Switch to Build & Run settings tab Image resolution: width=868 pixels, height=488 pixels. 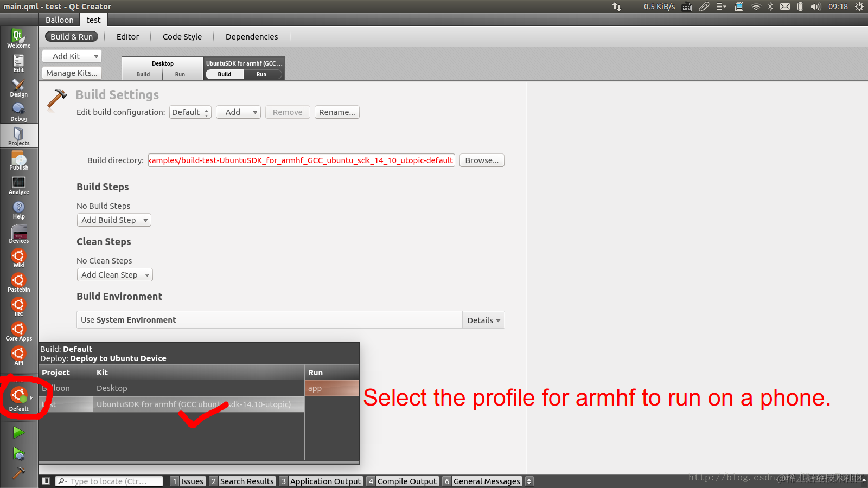(72, 37)
